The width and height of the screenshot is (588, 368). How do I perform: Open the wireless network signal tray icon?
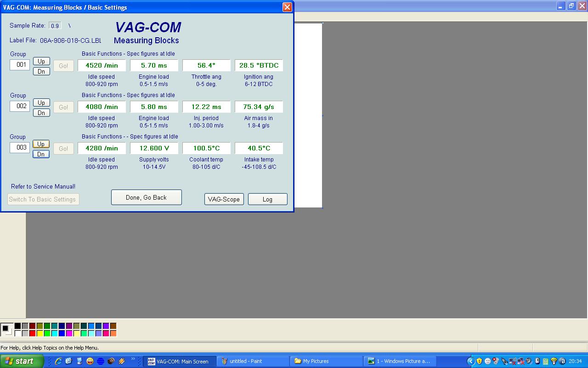[554, 361]
